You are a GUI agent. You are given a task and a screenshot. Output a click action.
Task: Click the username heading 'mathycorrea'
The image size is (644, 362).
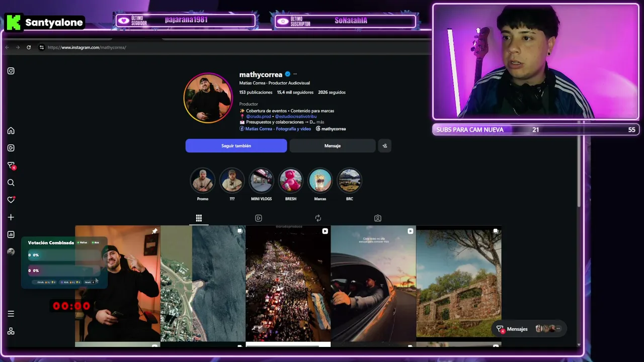(261, 74)
